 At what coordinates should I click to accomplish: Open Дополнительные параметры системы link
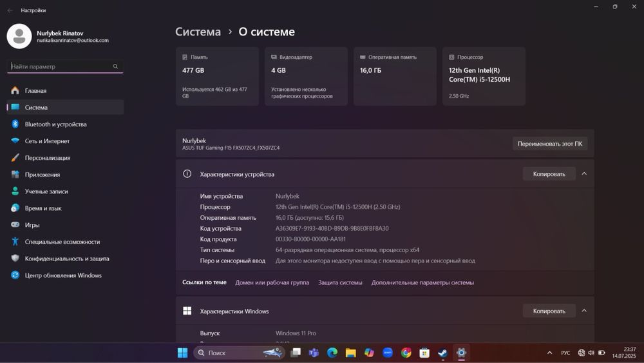pos(422,282)
